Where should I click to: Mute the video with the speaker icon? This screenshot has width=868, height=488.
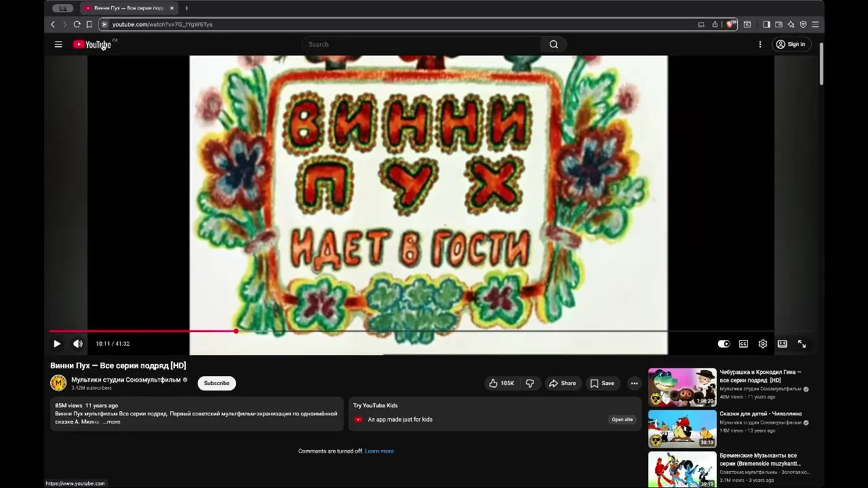click(x=78, y=344)
